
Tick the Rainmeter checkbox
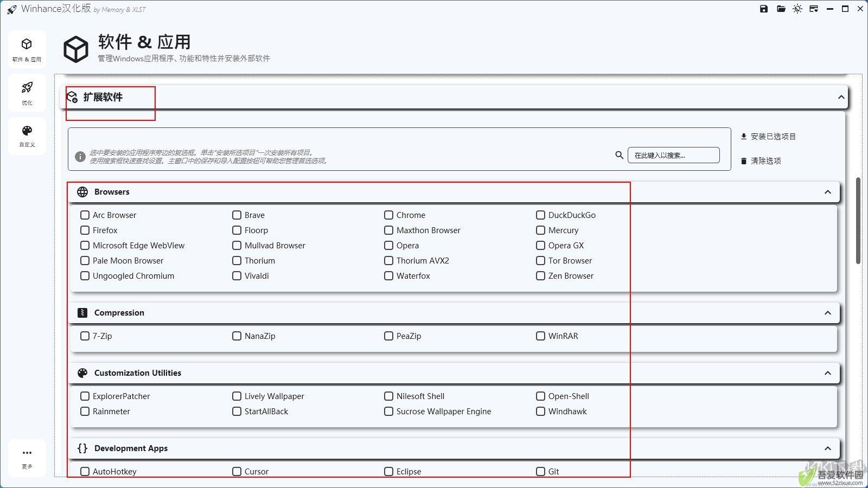(x=85, y=412)
